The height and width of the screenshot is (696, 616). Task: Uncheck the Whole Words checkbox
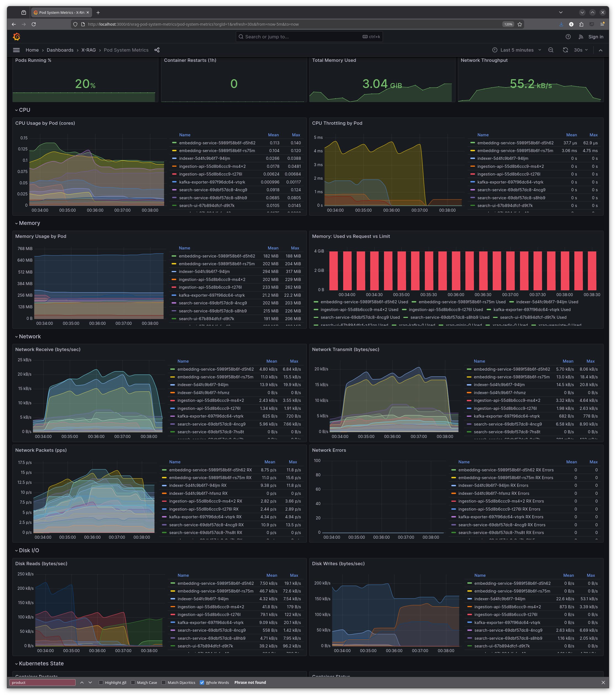tap(202, 682)
